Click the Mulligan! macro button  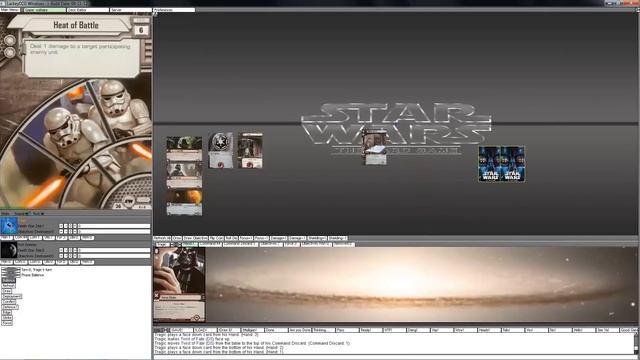(x=252, y=330)
